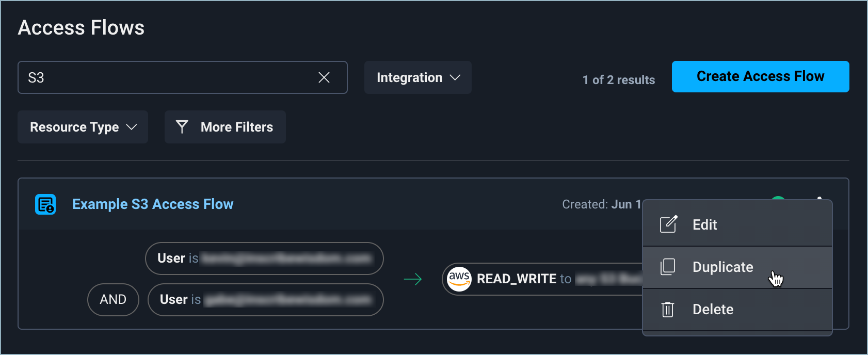
Task: Click the blue access flow icon beside the title
Action: [x=45, y=204]
